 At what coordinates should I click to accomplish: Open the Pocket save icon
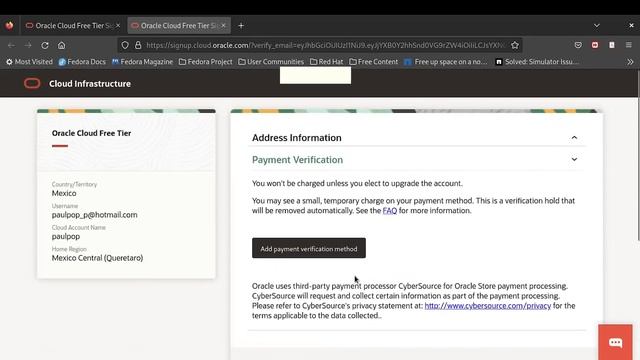click(x=578, y=45)
